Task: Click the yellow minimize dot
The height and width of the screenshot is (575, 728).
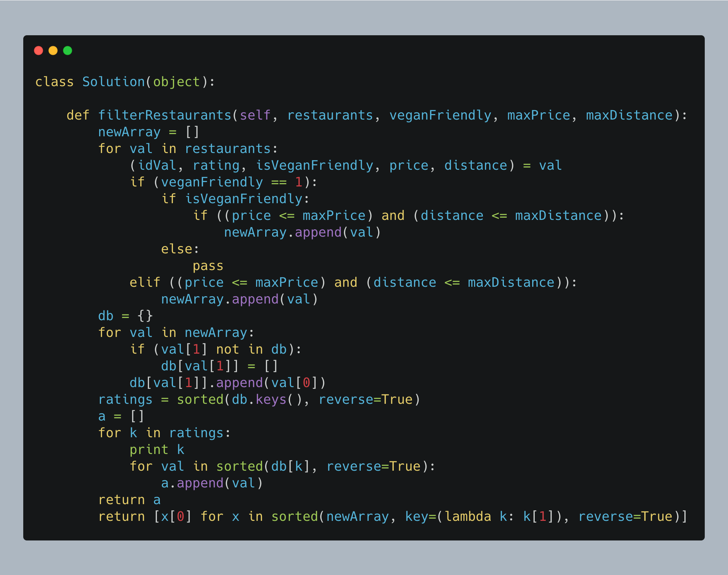Action: pyautogui.click(x=53, y=51)
